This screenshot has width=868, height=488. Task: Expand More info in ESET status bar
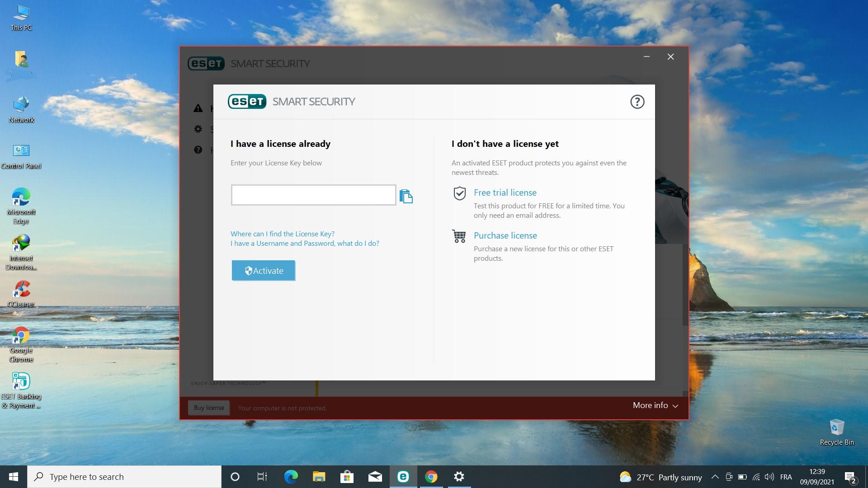[x=656, y=405]
